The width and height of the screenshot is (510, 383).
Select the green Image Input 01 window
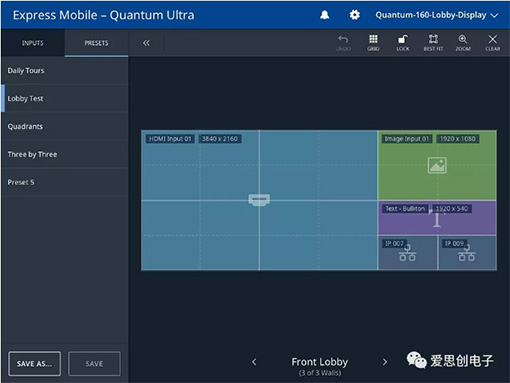click(437, 165)
